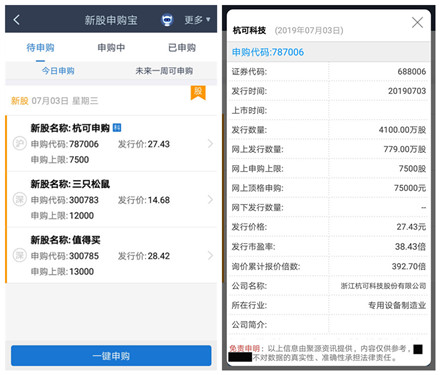Click 网上顶格申购 value 75000元
The width and height of the screenshot is (440, 375).
click(x=410, y=188)
